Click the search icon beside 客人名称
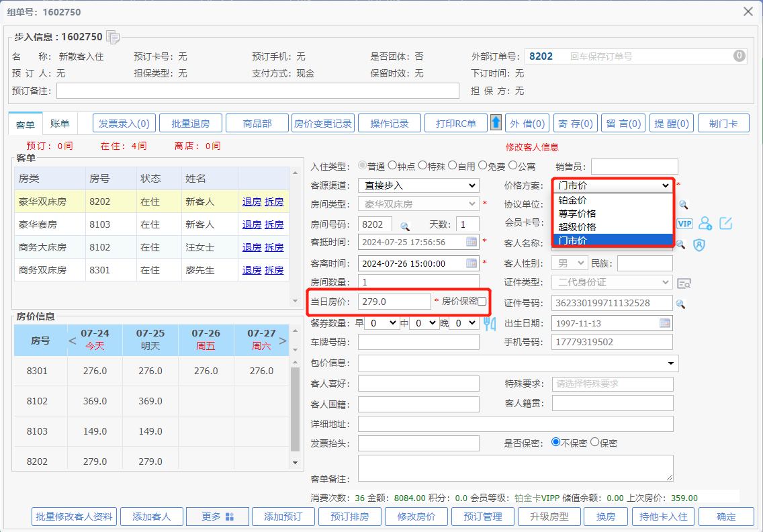Image resolution: width=763 pixels, height=532 pixels. [x=680, y=245]
